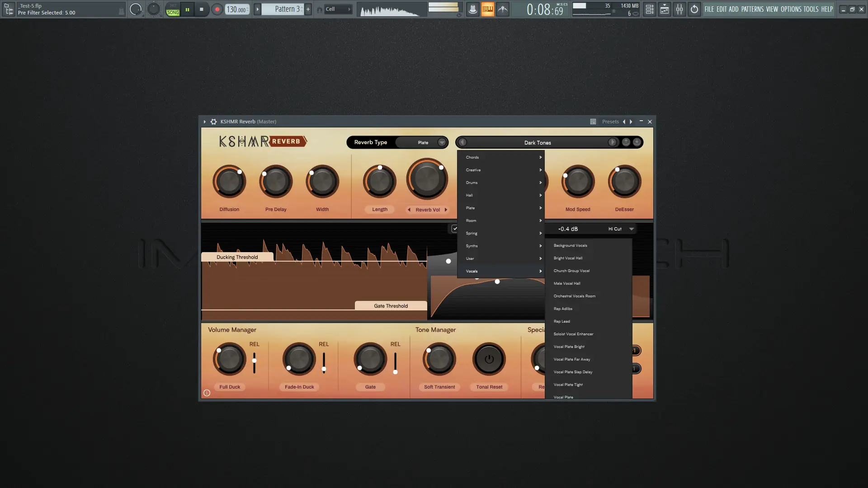Stop playback with the stop button
Image resolution: width=868 pixels, height=488 pixels.
[x=202, y=9]
